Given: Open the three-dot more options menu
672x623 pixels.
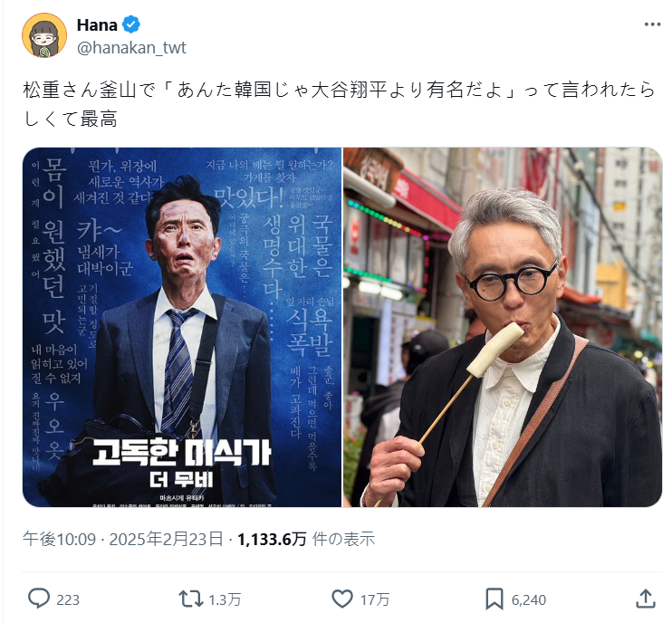Looking at the screenshot, I should pos(652,24).
